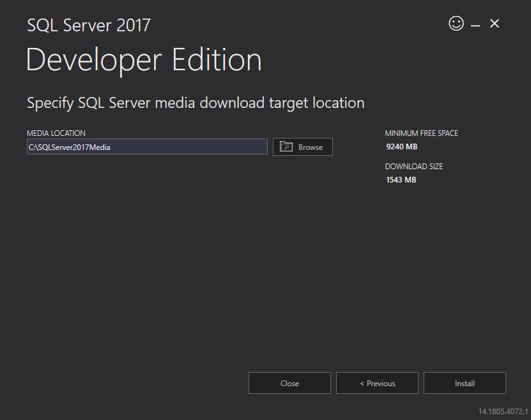This screenshot has height=420, width=531.
Task: Click the 1543 MB download size value
Action: [401, 179]
